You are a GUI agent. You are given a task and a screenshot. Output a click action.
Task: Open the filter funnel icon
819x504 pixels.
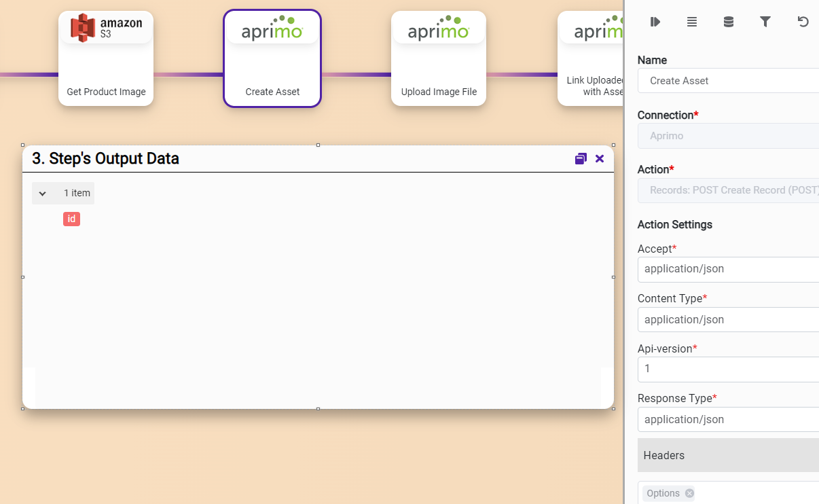point(765,22)
